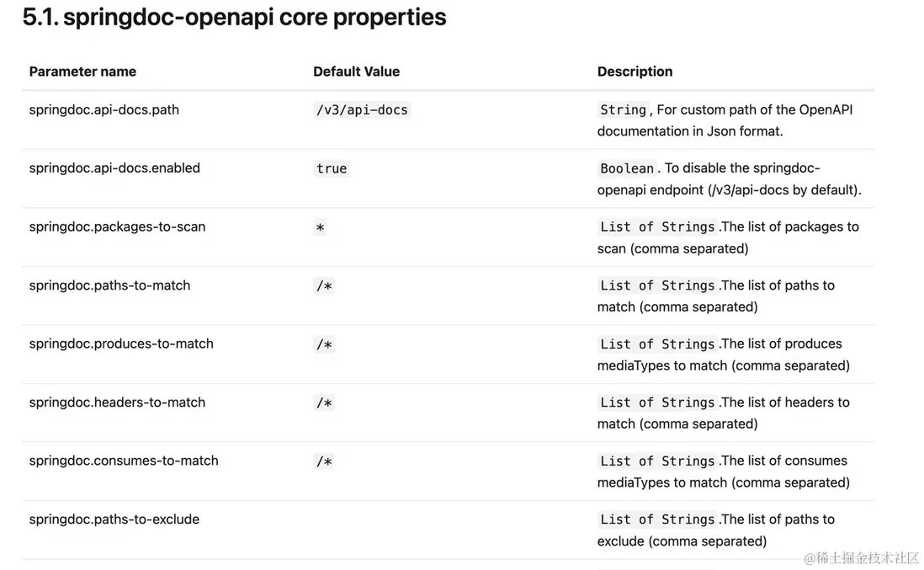Click the "Boolean" code tag in the api-docs.enabled description
Screen dimensions: 924x570
coord(626,168)
